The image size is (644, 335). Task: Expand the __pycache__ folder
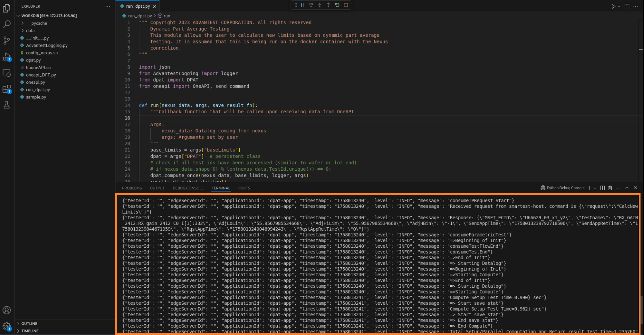tap(39, 23)
